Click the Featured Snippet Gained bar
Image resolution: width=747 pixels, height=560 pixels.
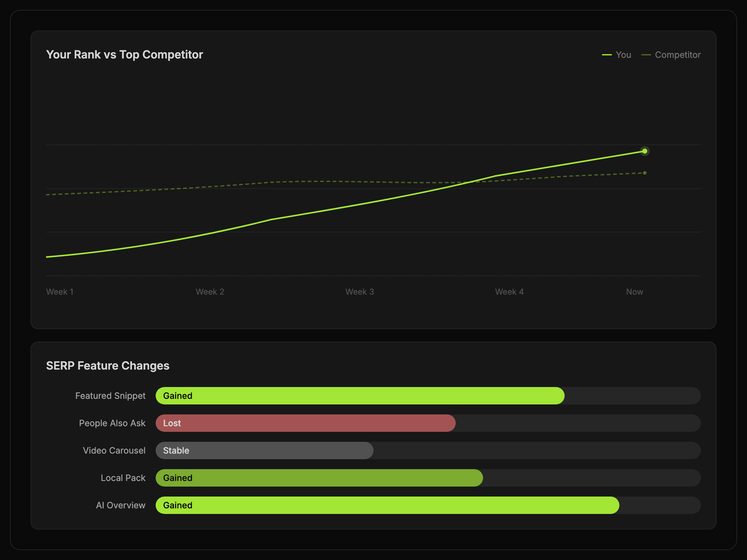pos(360,396)
